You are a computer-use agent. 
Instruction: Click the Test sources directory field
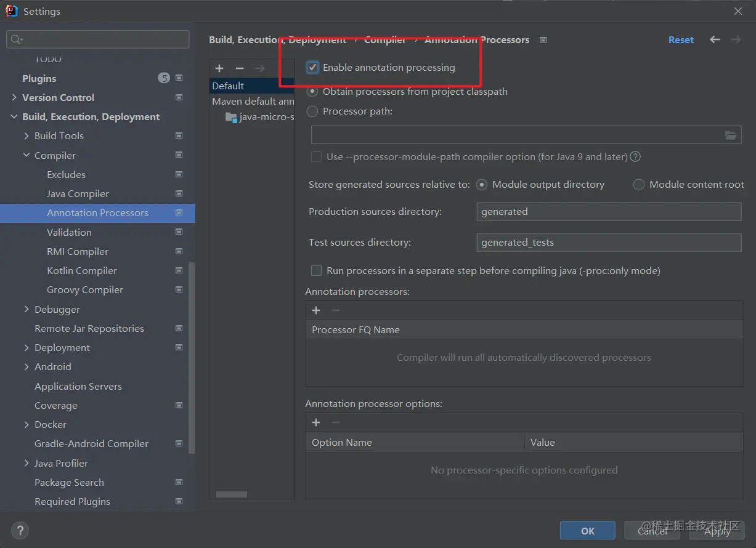pos(609,242)
